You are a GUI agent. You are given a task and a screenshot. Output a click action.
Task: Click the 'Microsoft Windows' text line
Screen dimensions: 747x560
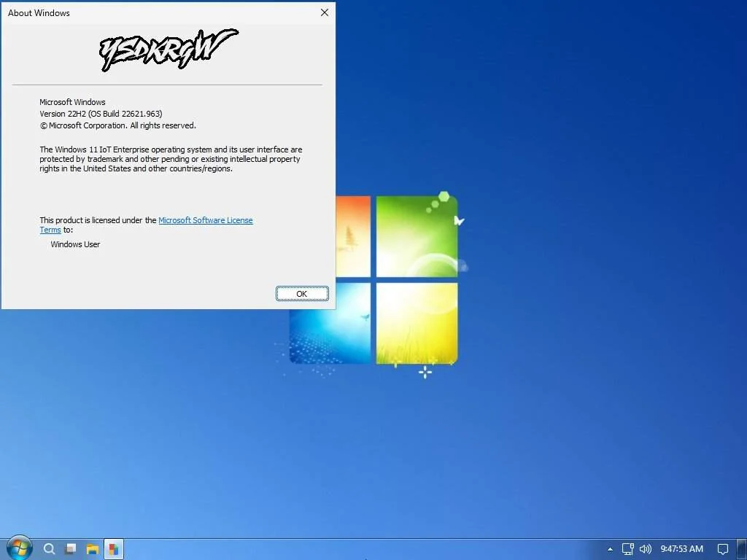point(72,102)
